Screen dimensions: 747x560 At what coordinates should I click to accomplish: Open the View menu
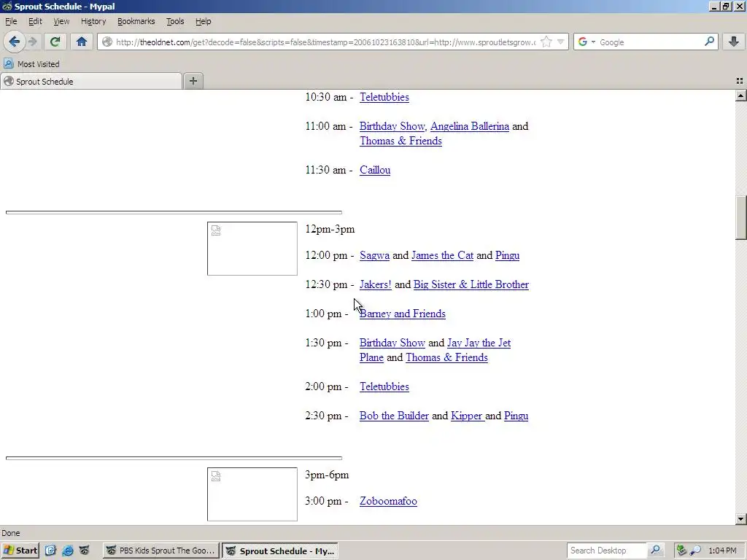[61, 21]
